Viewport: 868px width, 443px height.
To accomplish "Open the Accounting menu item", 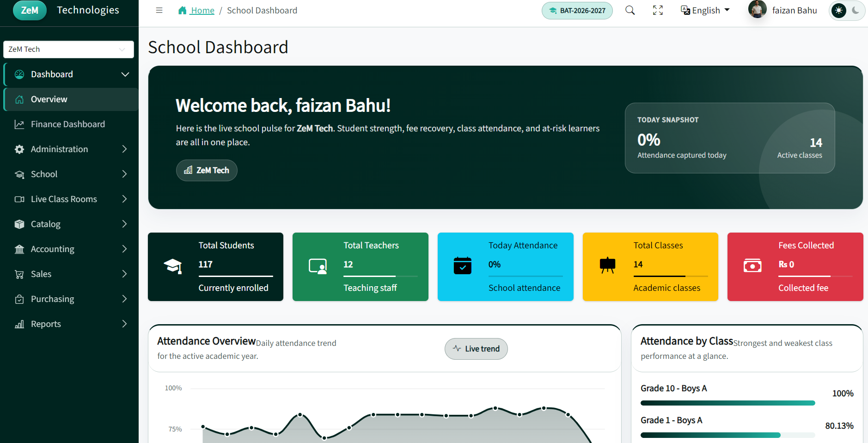I will coord(71,249).
